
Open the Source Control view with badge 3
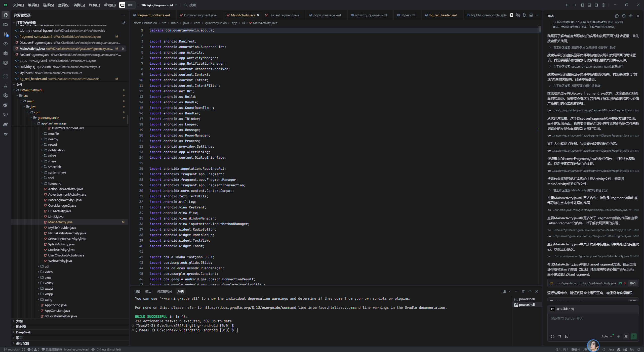coord(6,34)
